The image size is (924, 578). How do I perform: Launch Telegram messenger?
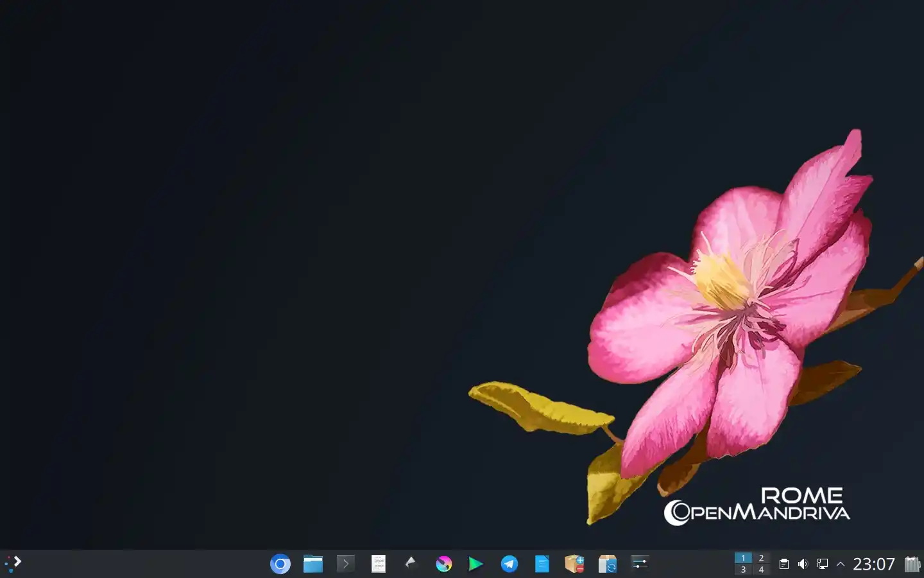(509, 564)
